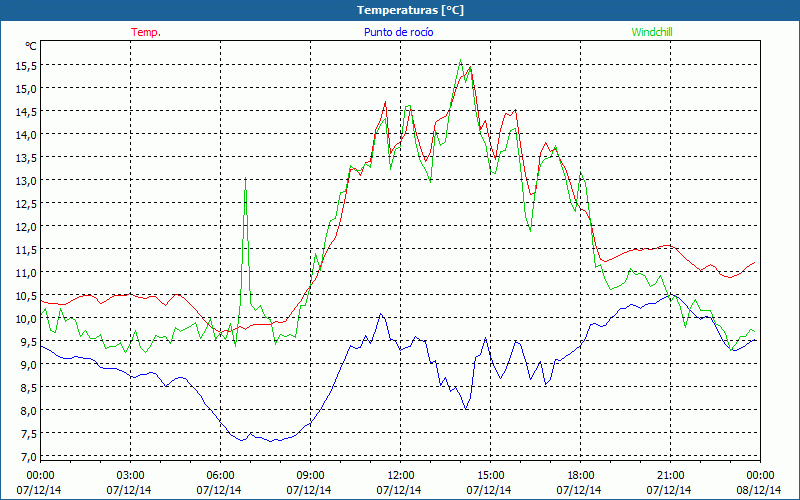Click the 15,5 value on the y-axis

coord(26,65)
